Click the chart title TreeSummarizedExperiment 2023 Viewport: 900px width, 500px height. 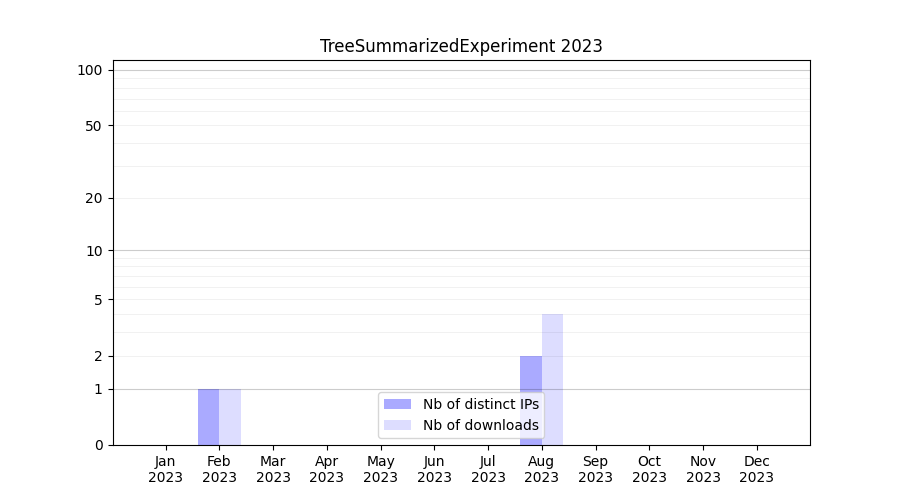coord(461,46)
